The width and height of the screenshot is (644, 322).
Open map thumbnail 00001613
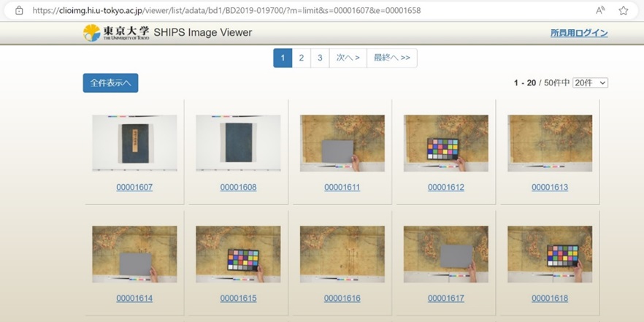[x=549, y=143]
